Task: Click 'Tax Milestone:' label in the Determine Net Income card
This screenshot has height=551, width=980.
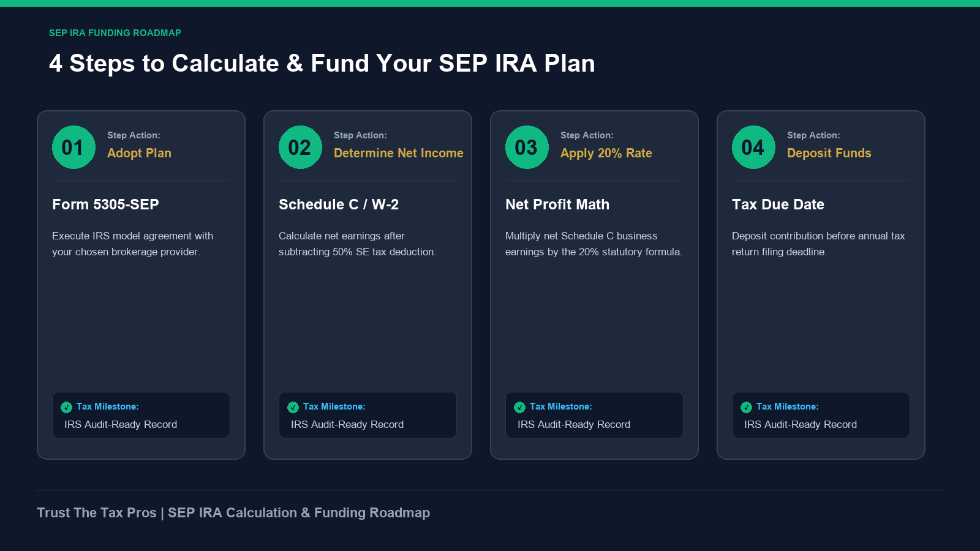Action: pyautogui.click(x=334, y=407)
